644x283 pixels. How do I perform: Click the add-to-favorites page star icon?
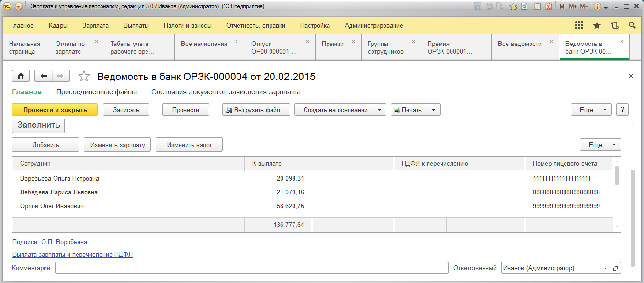pyautogui.click(x=525, y=7)
